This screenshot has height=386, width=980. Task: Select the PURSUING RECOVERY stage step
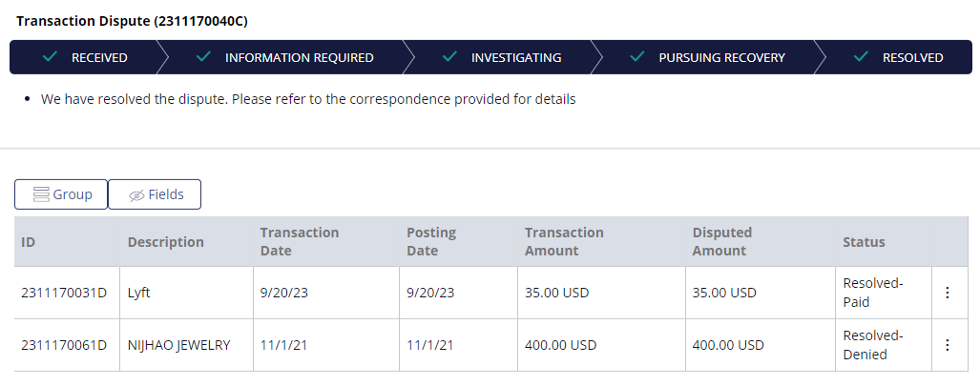pos(703,57)
